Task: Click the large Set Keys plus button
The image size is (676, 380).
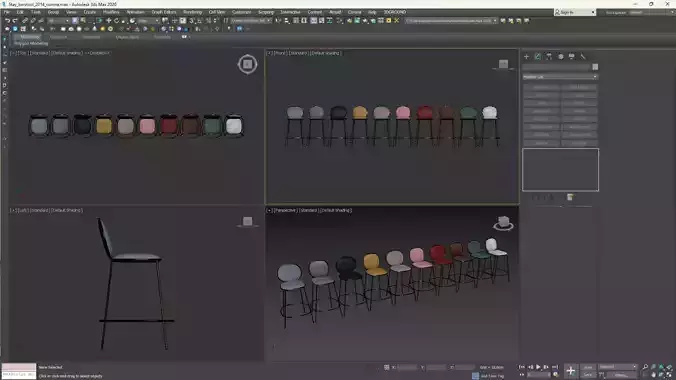Action: 571,371
